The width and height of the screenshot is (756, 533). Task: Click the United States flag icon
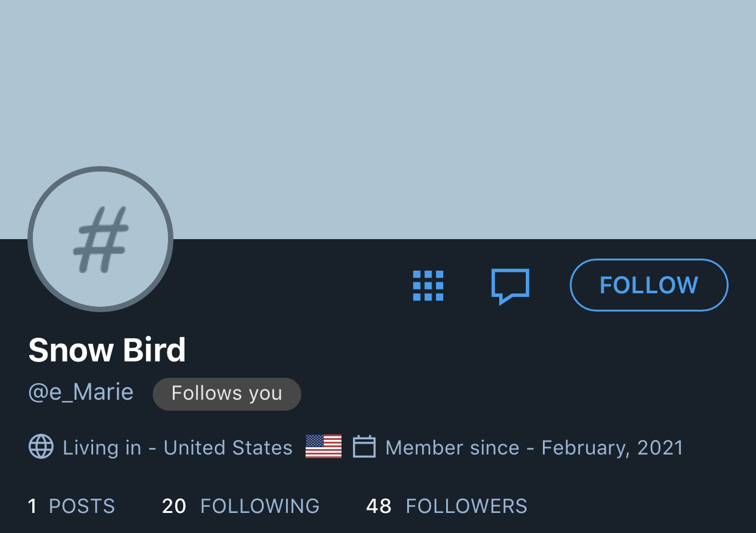click(323, 447)
